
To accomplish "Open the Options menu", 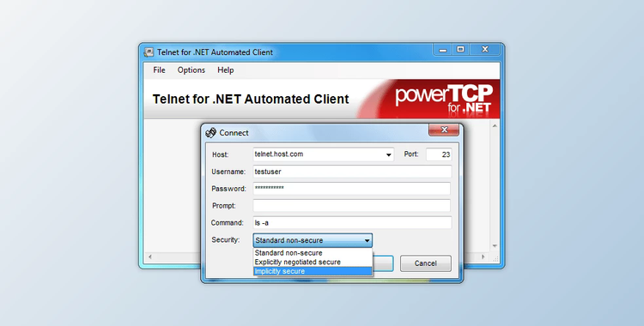I will (191, 69).
